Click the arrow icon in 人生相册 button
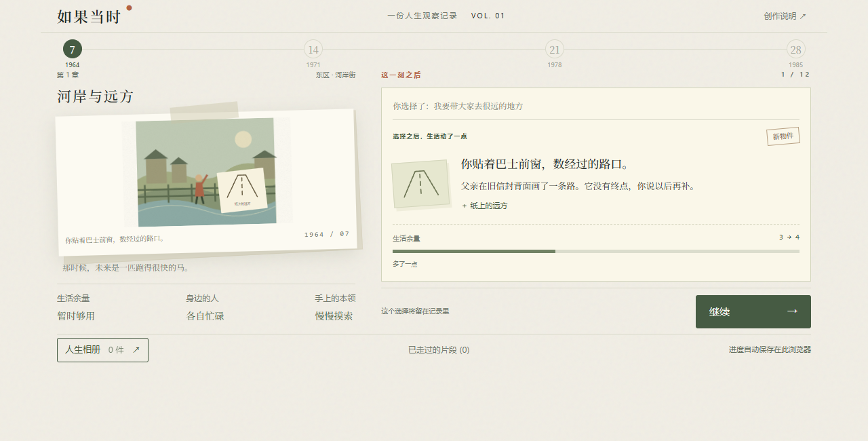 136,350
